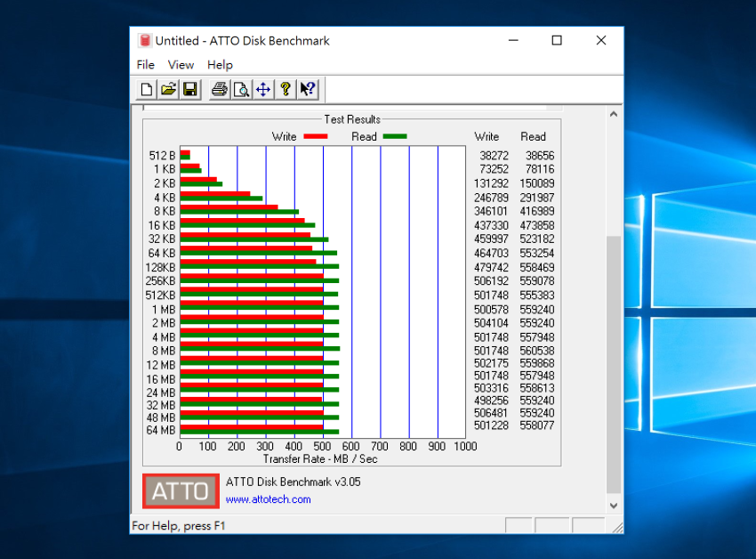756x559 pixels.
Task: Activate the pan tool with four-arrow icon
Action: pyautogui.click(x=261, y=89)
